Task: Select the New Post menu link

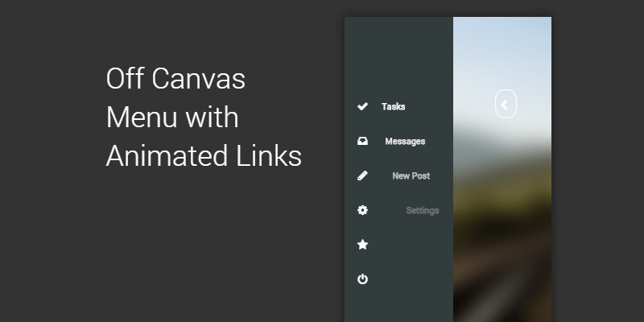Action: tap(411, 175)
